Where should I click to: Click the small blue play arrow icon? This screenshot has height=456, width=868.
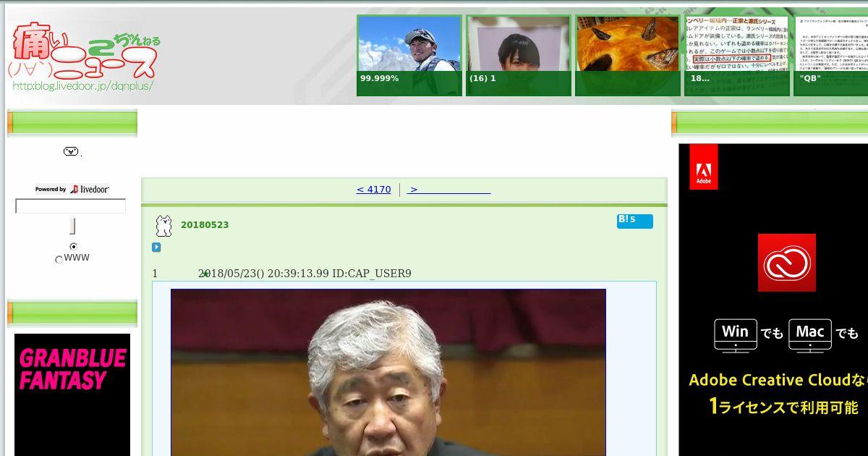tap(156, 247)
